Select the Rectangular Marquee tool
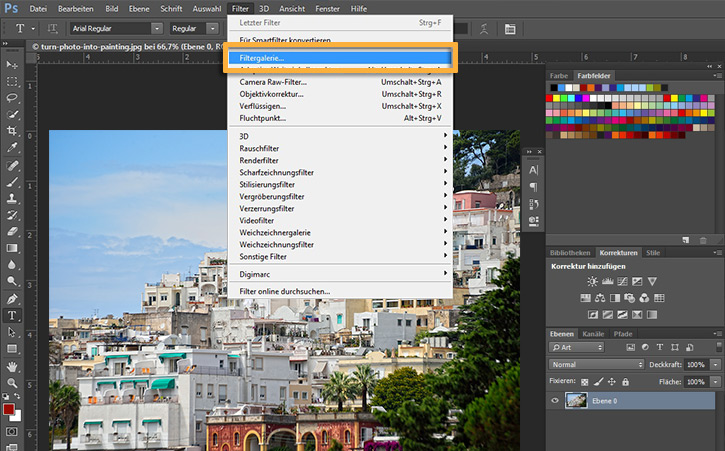Image resolution: width=725 pixels, height=451 pixels. coord(12,81)
